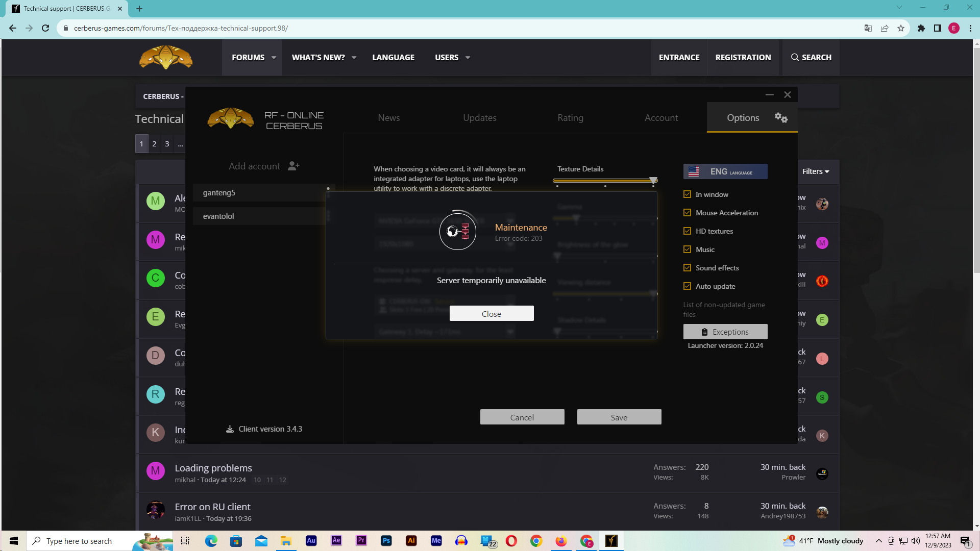Select the ganteng5 account
This screenshot has height=551, width=980.
(x=260, y=192)
